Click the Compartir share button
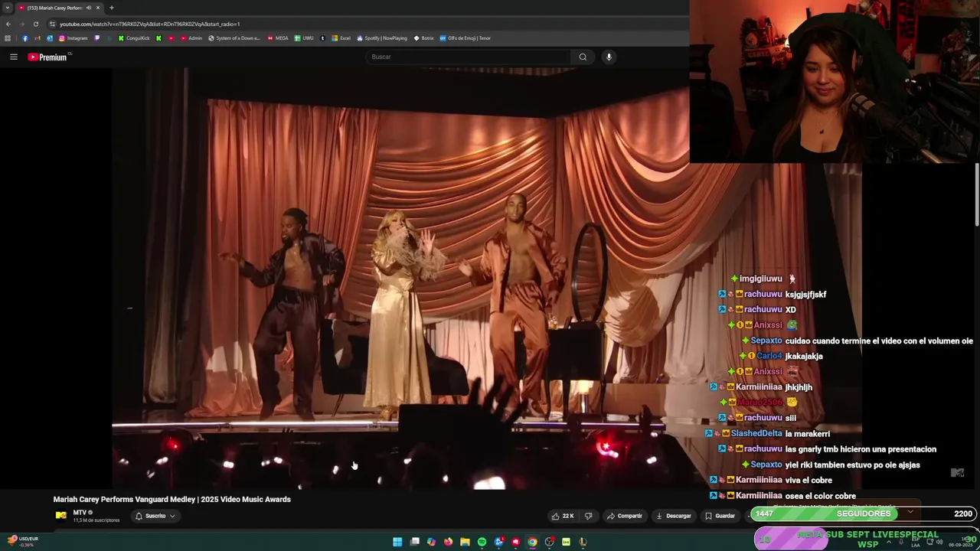This screenshot has width=980, height=551. coord(625,516)
